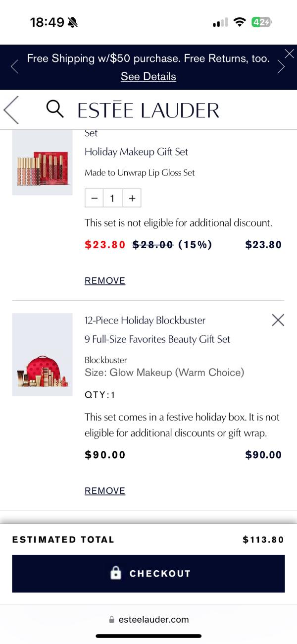This screenshot has width=297, height=644.
Task: Open the 12-Piece Holiday Blockbuster product title
Action: click(145, 320)
